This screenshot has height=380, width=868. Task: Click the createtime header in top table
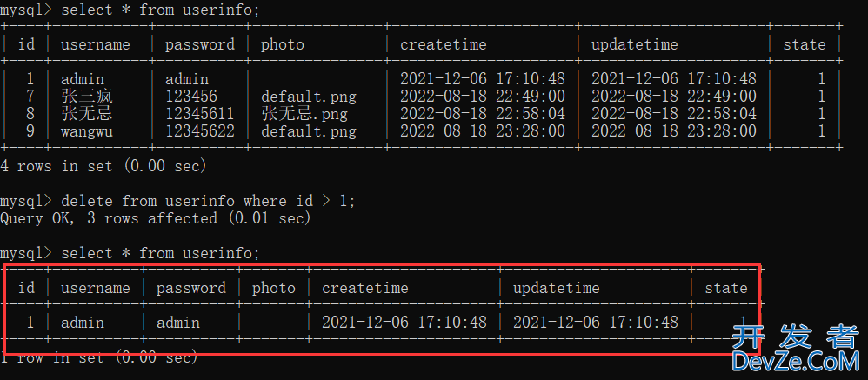click(444, 44)
